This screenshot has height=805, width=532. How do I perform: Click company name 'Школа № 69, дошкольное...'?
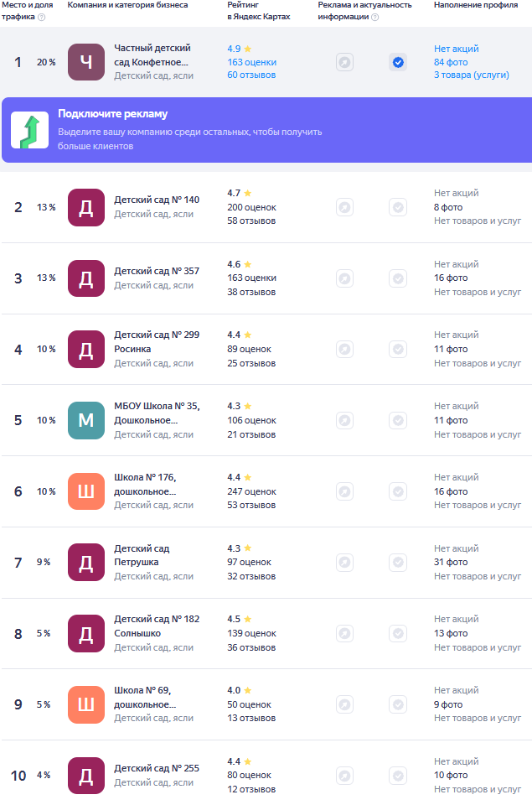145,697
